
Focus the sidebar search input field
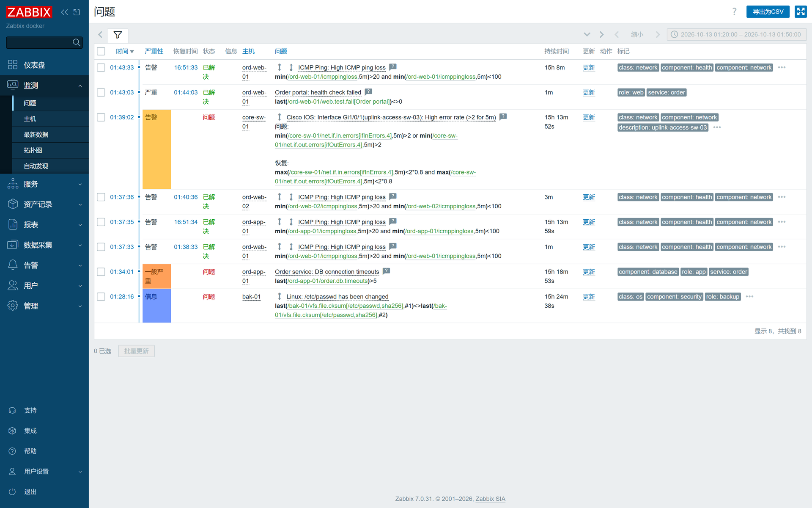(x=39, y=42)
